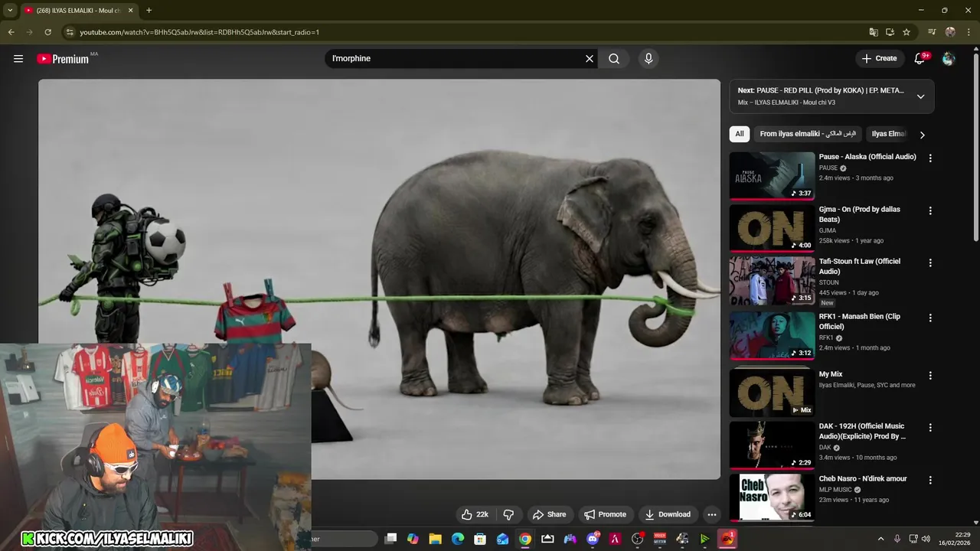
Task: Open options for Tafi-Stoun ft Law
Action: tap(930, 262)
